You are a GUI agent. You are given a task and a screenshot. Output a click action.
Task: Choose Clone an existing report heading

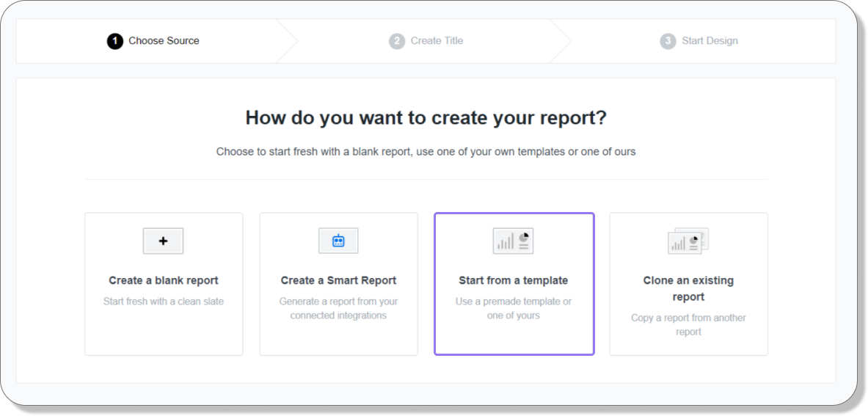689,289
